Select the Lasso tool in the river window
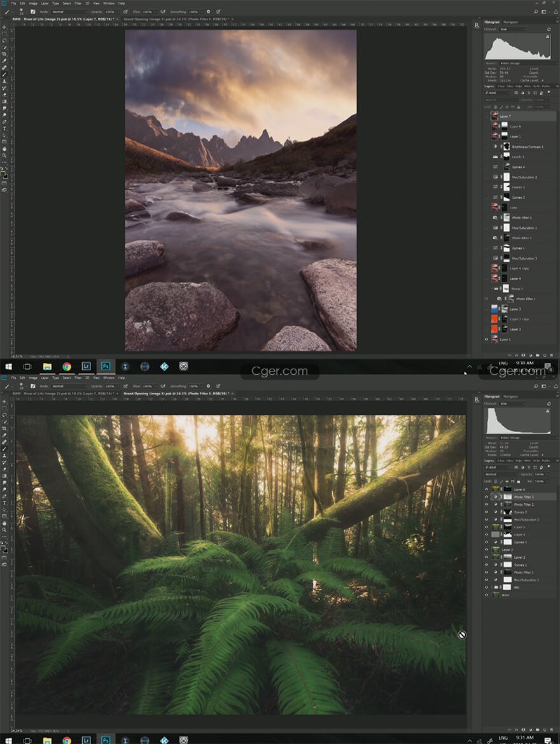Screen dimensions: 560x744 tap(4, 41)
